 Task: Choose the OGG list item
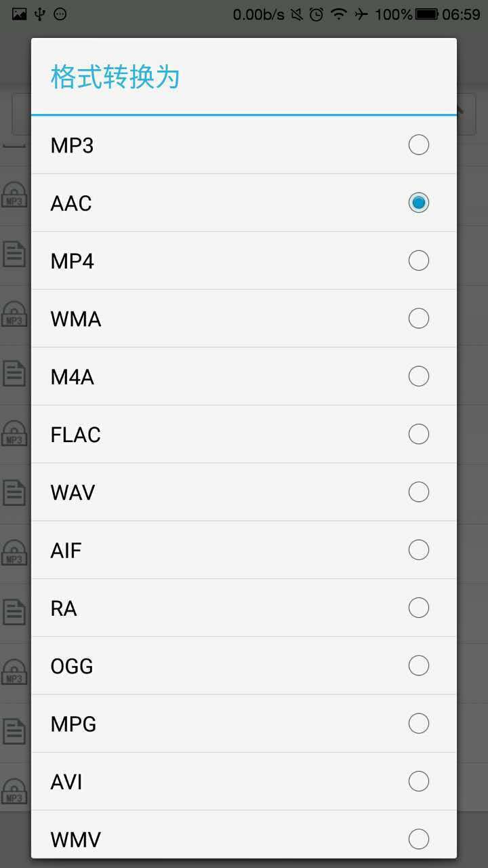[x=72, y=666]
